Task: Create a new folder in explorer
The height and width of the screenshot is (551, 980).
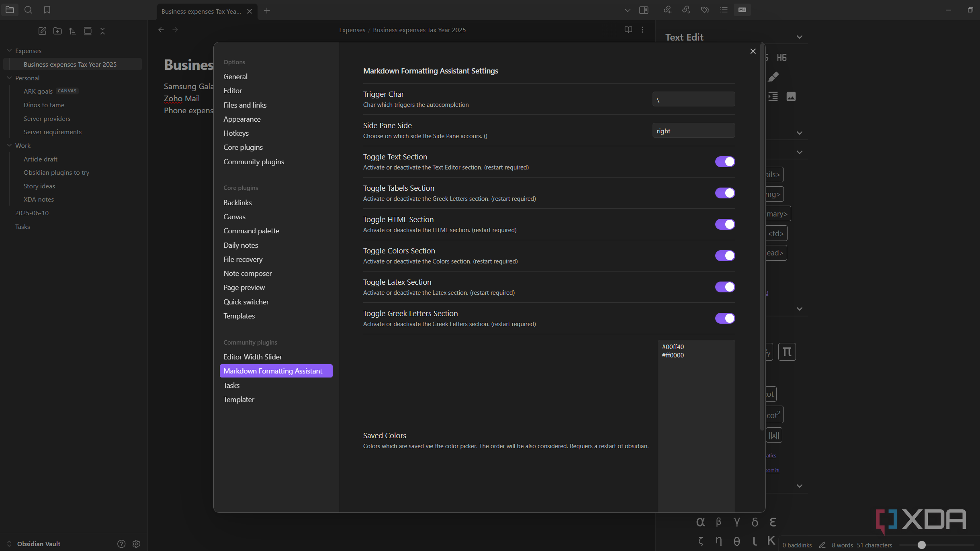Action: pos(57,31)
